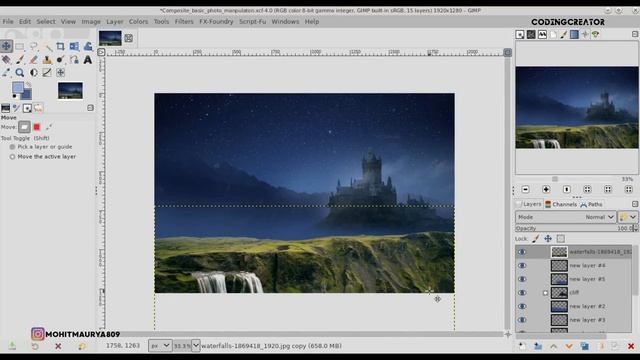Open the 33.3% zoom dropdown
Screen dimensions: 640x360
pos(196,346)
